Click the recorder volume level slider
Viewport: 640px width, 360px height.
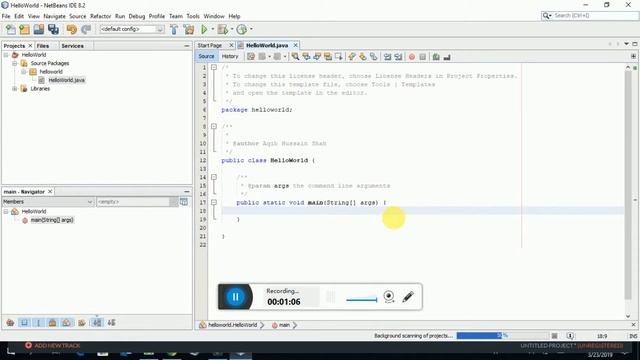[x=361, y=299]
